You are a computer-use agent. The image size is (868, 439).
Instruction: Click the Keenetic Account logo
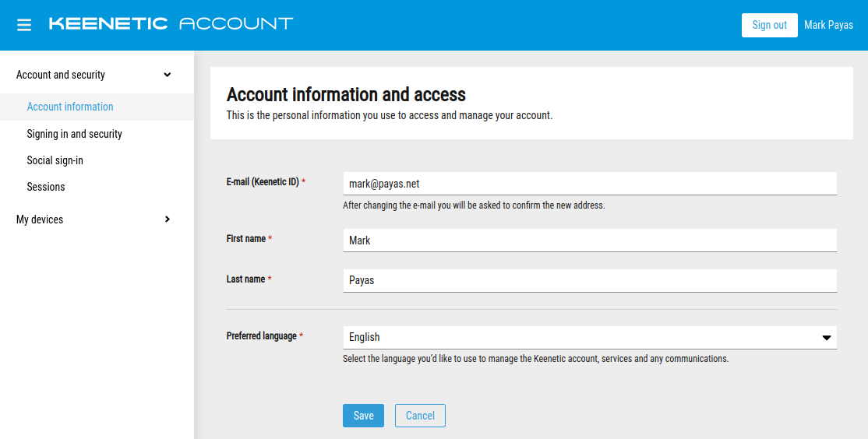click(x=171, y=24)
